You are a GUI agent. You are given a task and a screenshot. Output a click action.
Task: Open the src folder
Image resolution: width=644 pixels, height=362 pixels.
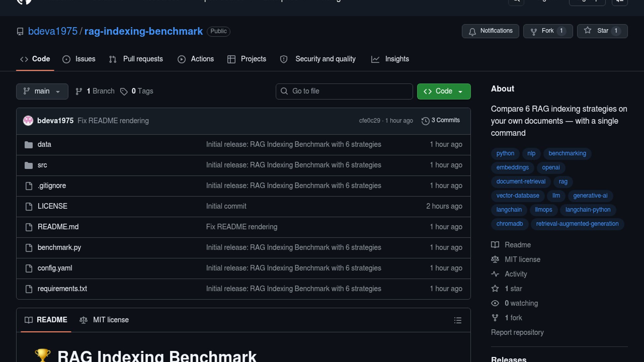pyautogui.click(x=42, y=165)
